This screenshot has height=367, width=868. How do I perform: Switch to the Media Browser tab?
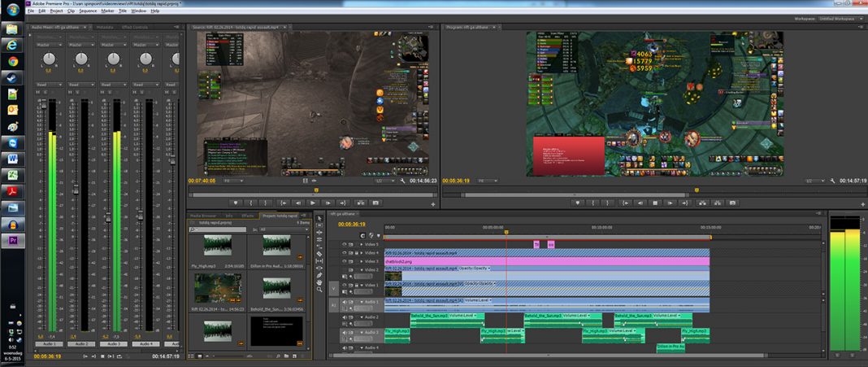pos(203,216)
